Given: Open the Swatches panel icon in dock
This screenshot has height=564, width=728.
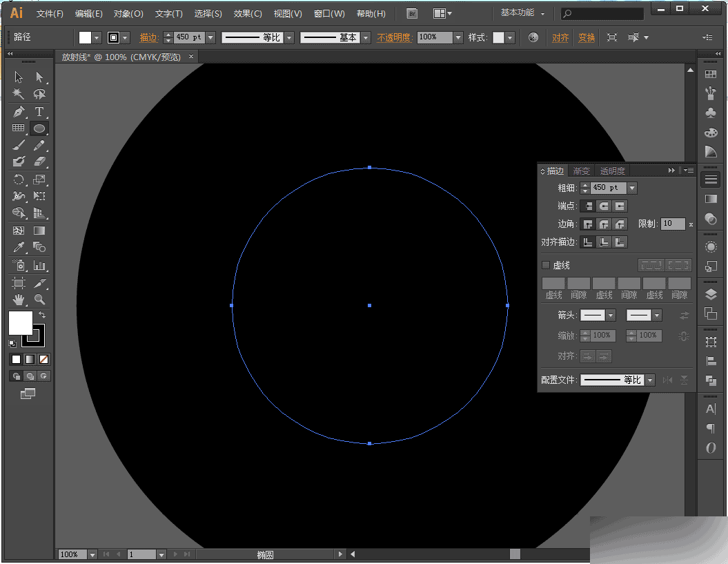Looking at the screenshot, I should 711,75.
